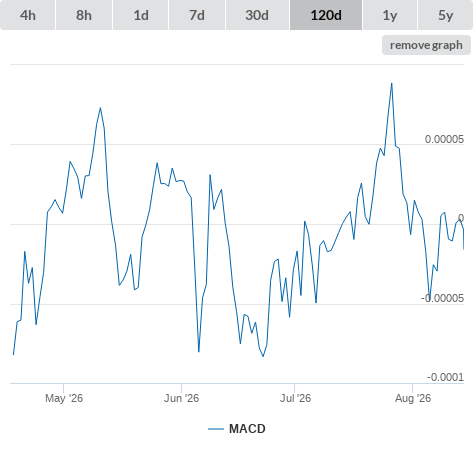Image resolution: width=474 pixels, height=455 pixels.
Task: Click the highest MACD peak in late July
Action: [392, 83]
